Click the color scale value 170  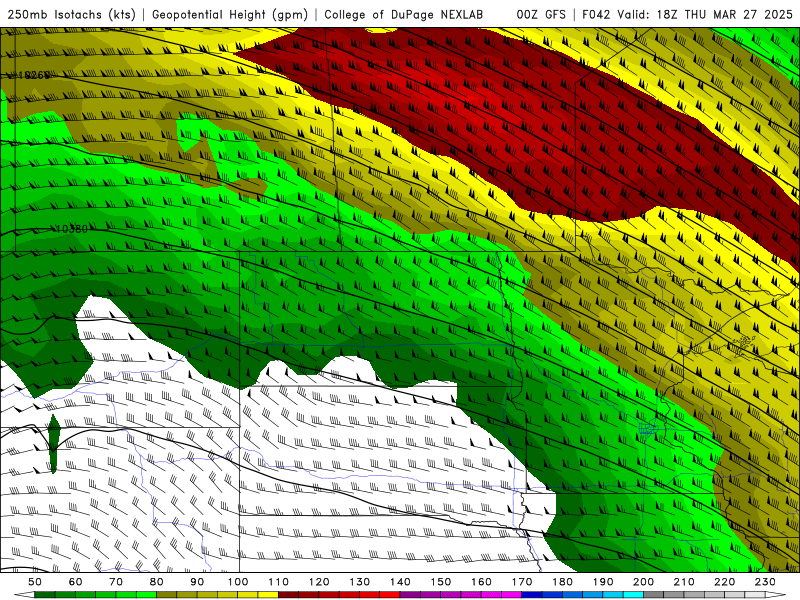click(x=522, y=582)
